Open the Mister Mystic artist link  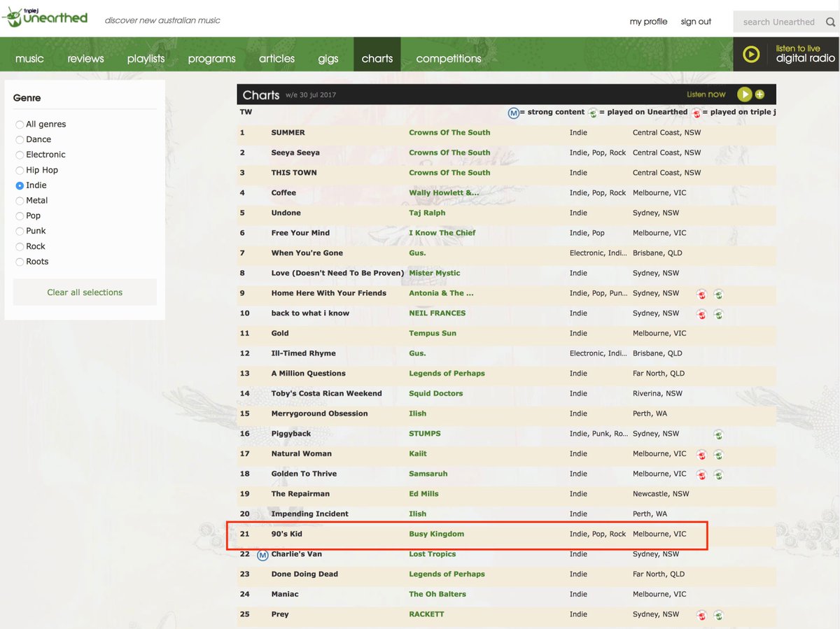[x=434, y=273]
